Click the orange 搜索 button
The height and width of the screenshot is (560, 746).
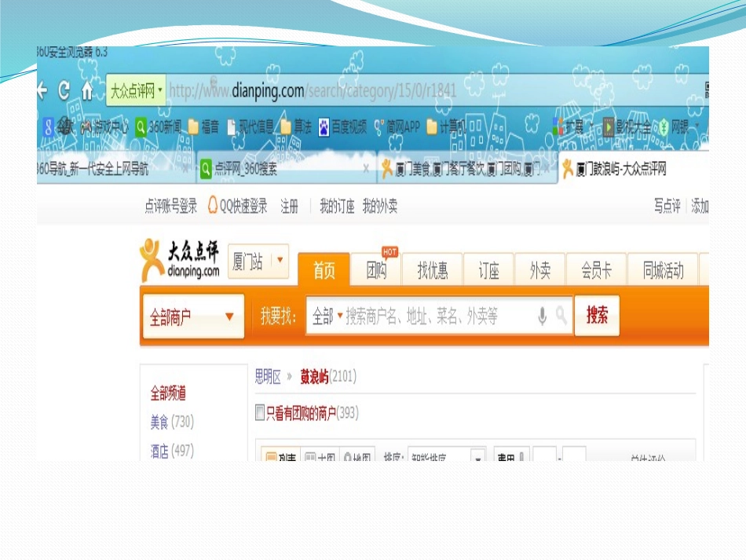597,315
